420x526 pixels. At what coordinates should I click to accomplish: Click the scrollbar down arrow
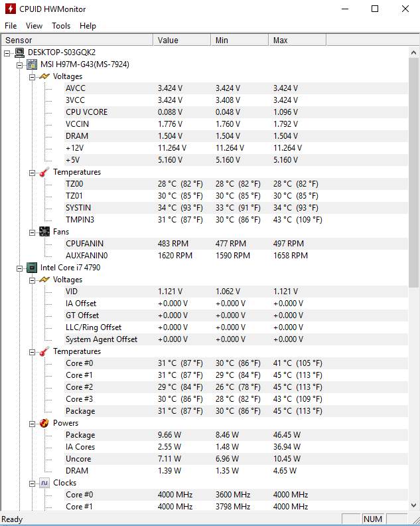[413, 505]
